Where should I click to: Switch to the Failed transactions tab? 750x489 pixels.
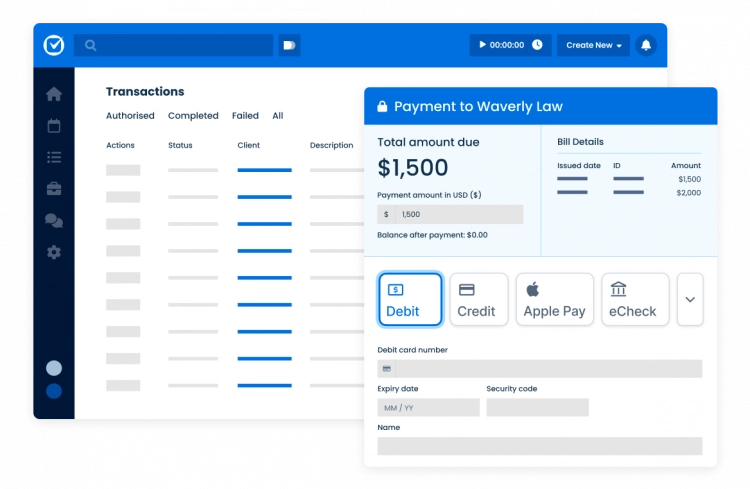(245, 116)
